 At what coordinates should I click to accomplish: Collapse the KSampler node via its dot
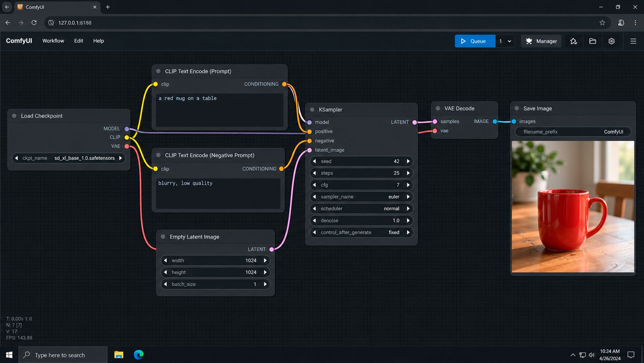pos(312,109)
